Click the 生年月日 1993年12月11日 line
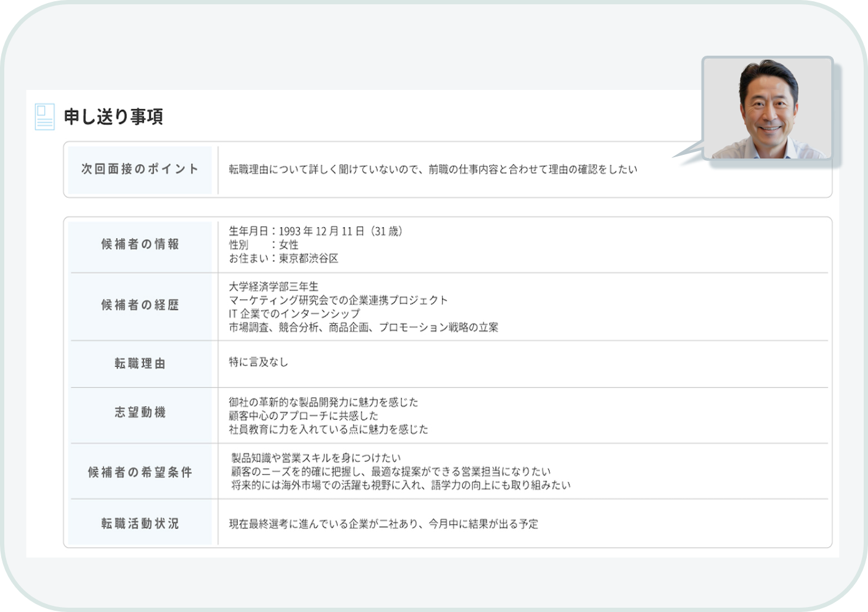Screen dimensions: 868x612 click(x=315, y=231)
